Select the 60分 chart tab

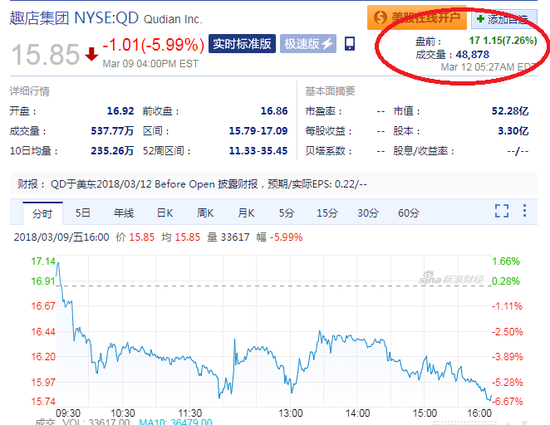point(409,213)
